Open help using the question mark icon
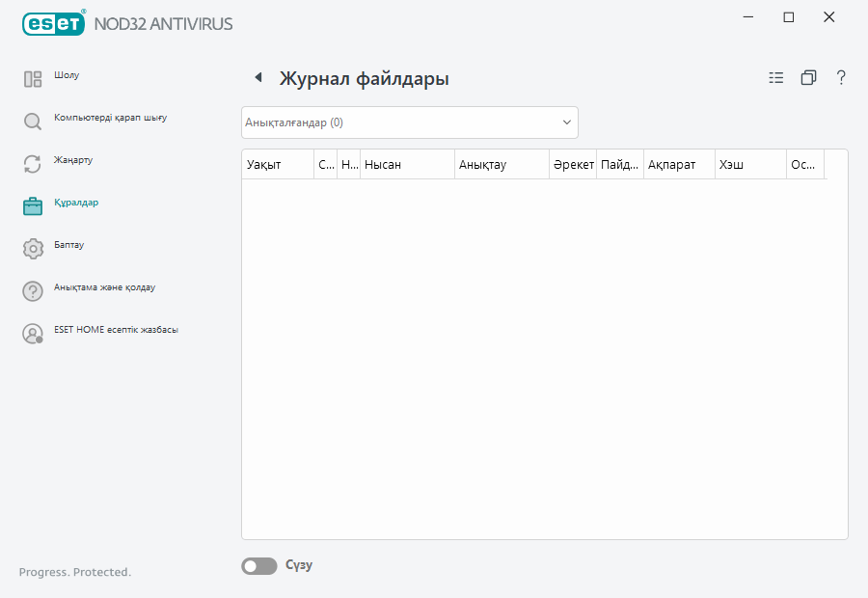Viewport: 868px width, 598px height. 841,77
